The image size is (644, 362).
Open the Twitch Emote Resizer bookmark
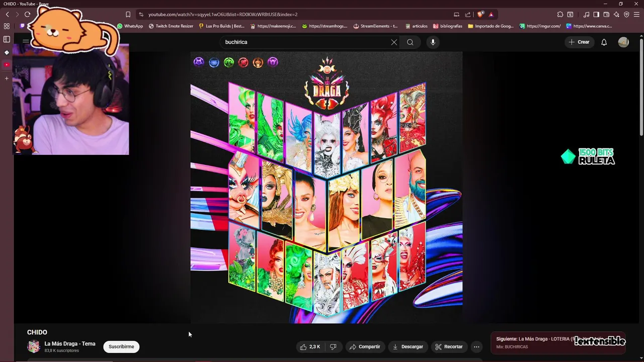point(171,26)
